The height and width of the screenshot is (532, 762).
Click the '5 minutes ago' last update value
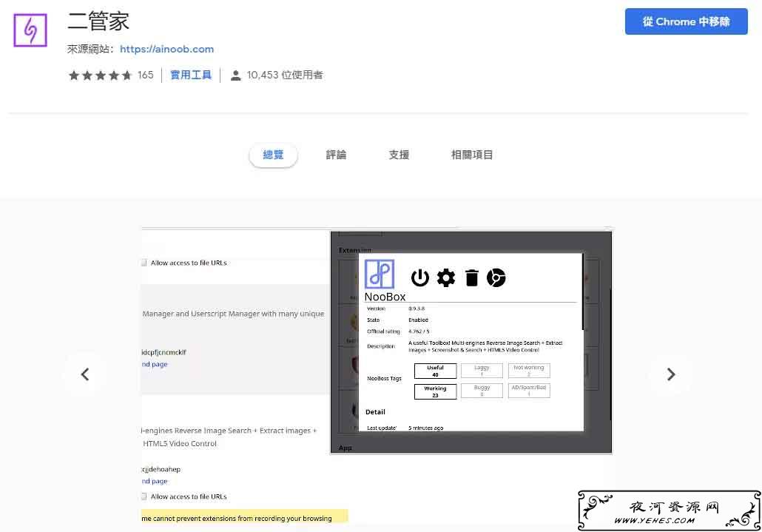click(425, 428)
